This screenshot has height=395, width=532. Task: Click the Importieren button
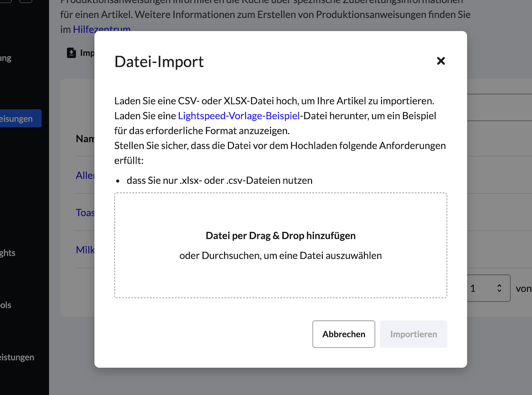pos(413,334)
